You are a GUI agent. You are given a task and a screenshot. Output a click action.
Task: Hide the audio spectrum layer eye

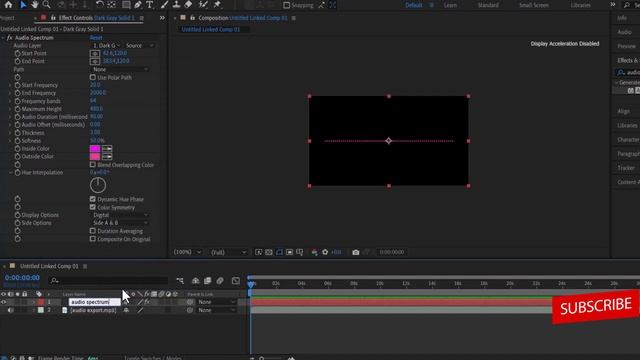click(x=4, y=302)
